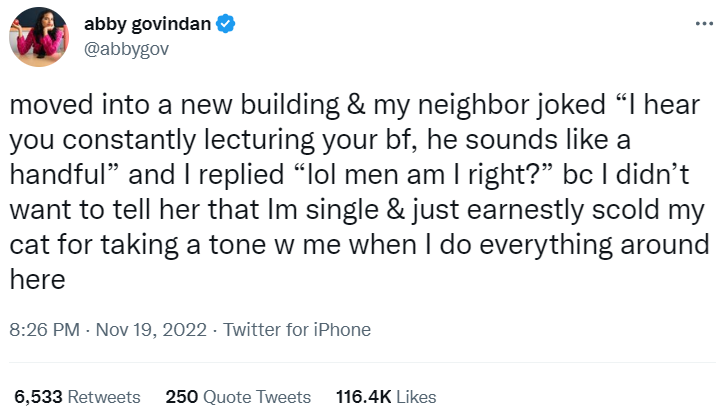This screenshot has height=418, width=720.
Task: View the Retweets list label
Action: [x=106, y=397]
